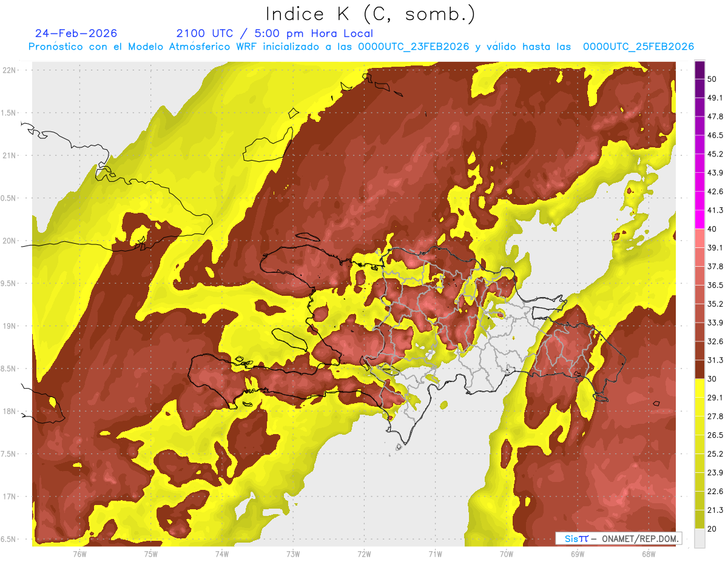Screen dimensions: 728x562
Task: Click the "19N" latitude label
Action: tap(10, 326)
